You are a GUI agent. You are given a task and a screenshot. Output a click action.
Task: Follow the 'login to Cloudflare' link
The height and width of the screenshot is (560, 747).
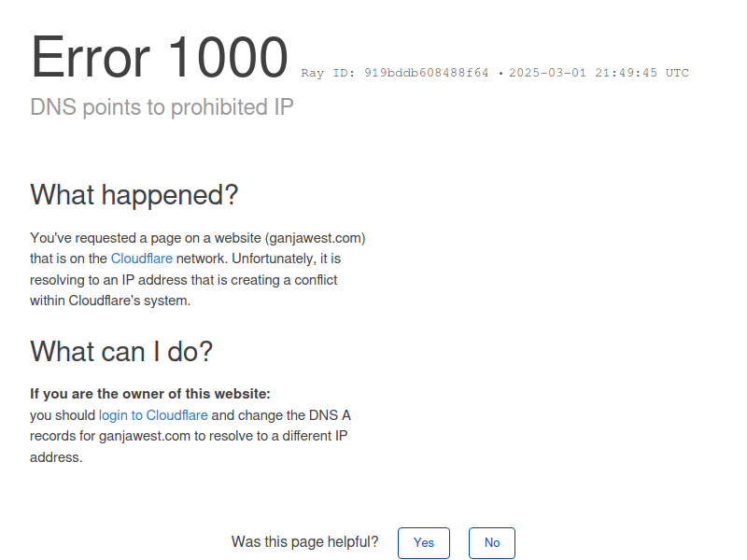(153, 415)
